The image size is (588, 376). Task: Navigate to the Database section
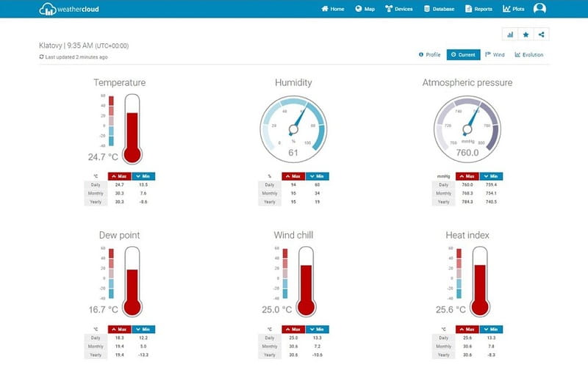(x=440, y=9)
